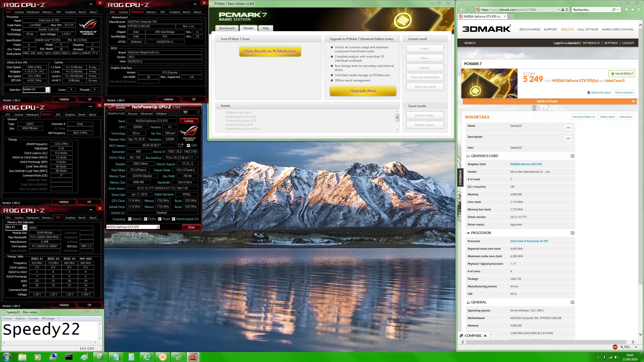Open the GPU-Z hamburger menu icon

(x=198, y=112)
